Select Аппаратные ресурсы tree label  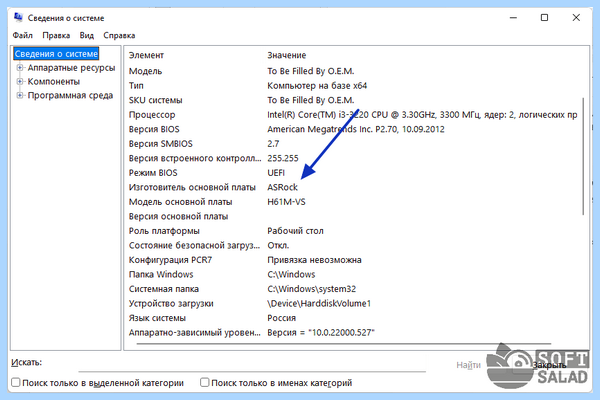tap(72, 68)
